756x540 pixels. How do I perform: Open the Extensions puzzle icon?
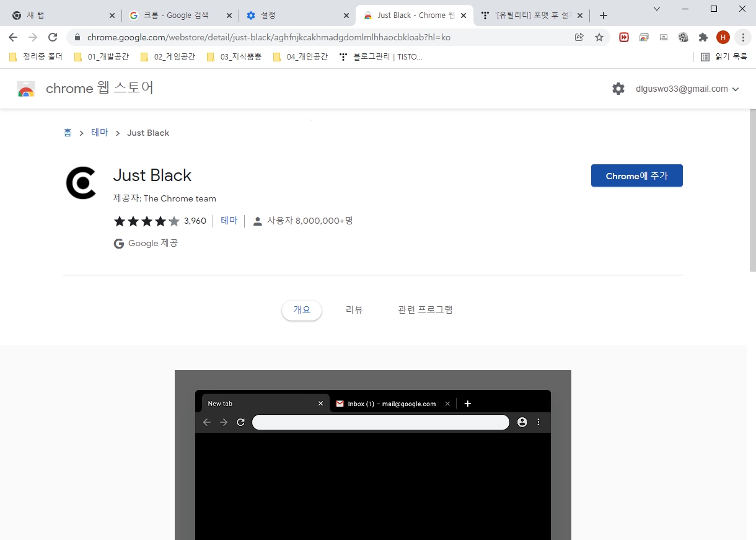click(x=703, y=37)
